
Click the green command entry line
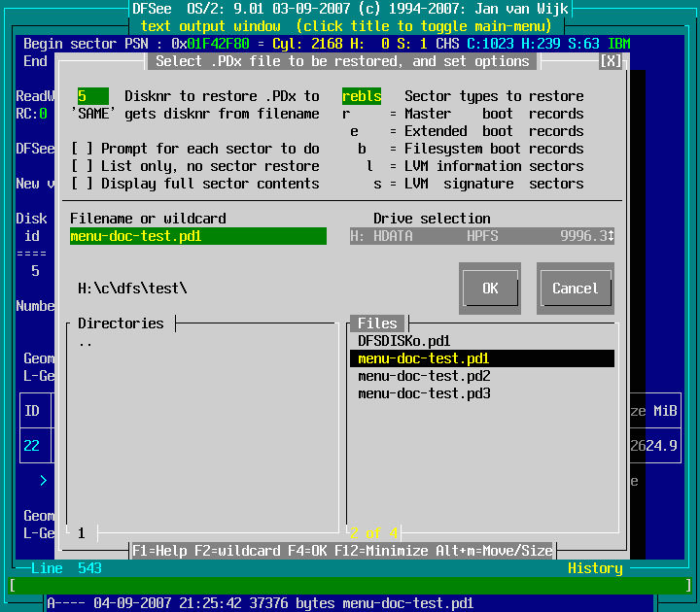[x=350, y=586]
